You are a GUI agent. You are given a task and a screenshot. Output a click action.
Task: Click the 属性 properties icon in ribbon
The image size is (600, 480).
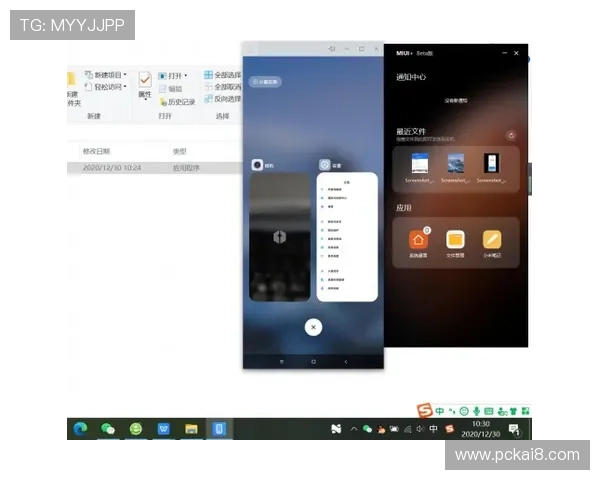[145, 83]
